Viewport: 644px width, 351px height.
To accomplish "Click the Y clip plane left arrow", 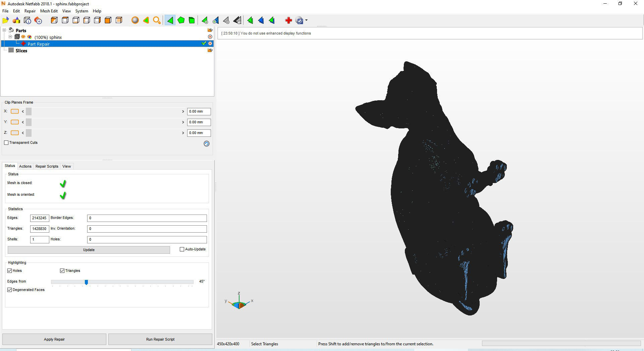I will 23,122.
